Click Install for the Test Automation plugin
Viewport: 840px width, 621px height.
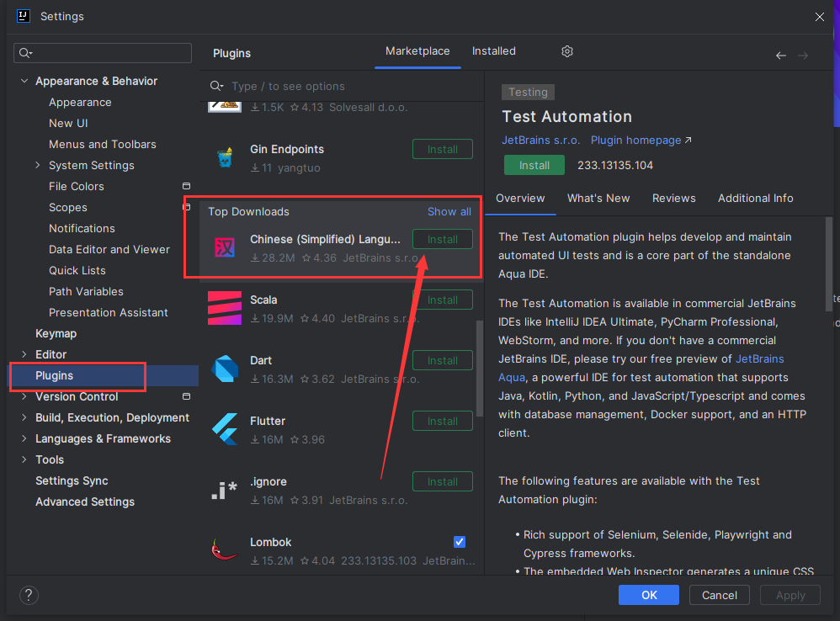[x=534, y=165]
